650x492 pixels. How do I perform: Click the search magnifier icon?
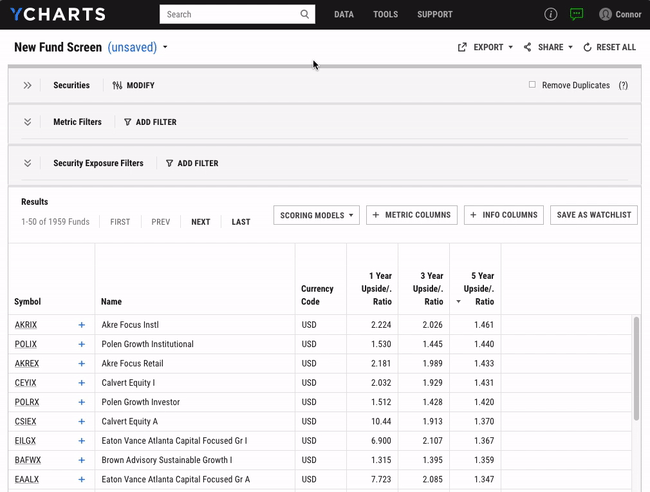(305, 14)
